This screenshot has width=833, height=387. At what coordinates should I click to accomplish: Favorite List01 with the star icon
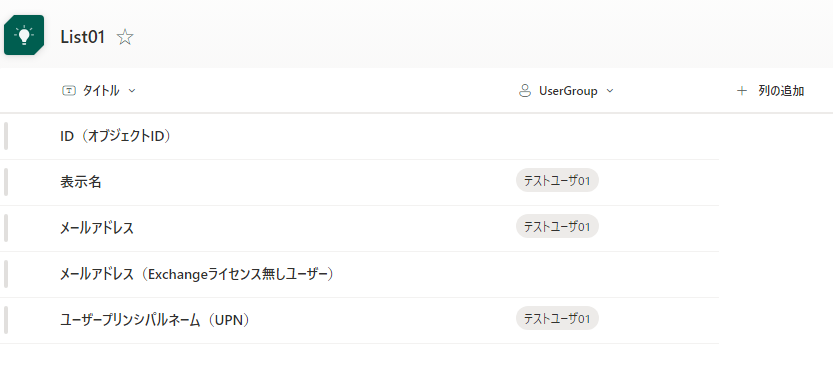125,37
